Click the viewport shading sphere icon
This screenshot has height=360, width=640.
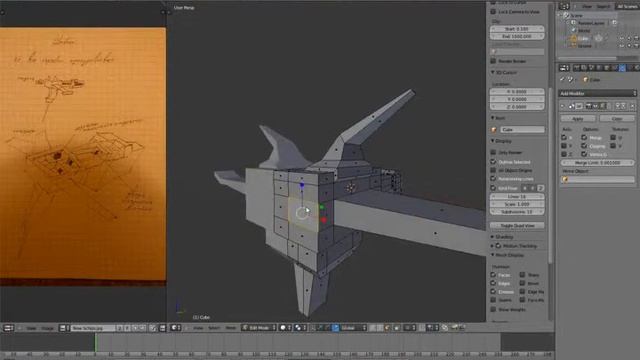coord(283,328)
